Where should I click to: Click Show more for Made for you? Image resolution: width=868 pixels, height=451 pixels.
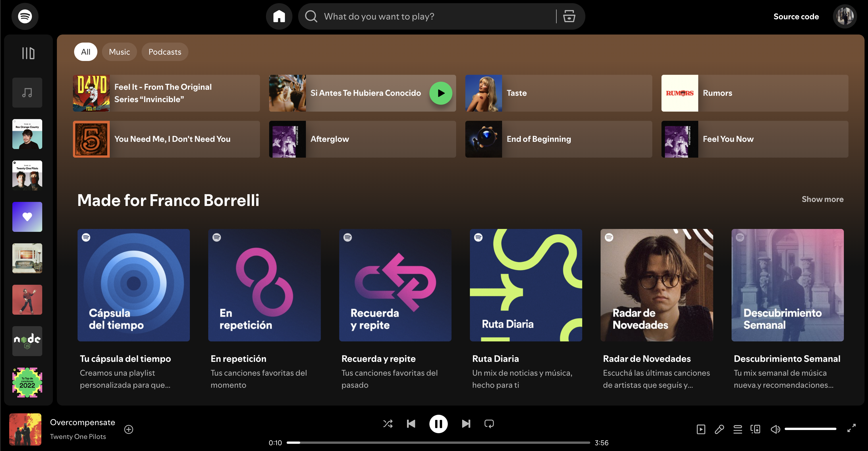[822, 199]
